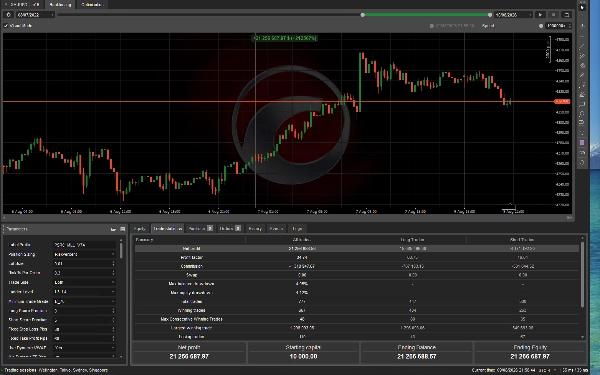Click the Summary column header

144,240
